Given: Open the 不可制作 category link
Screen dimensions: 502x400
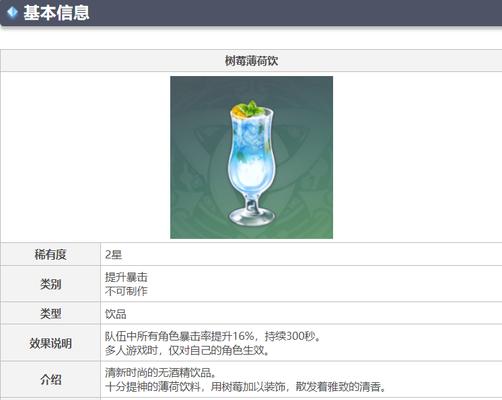Looking at the screenshot, I should (x=126, y=291).
